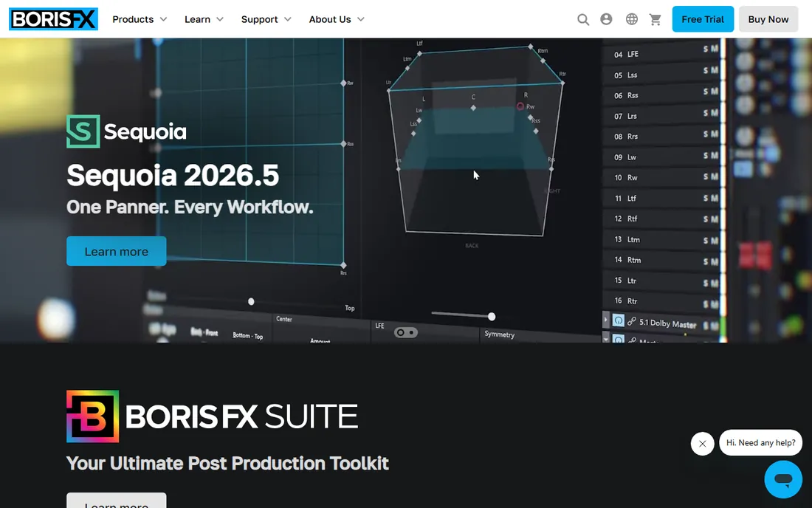Click "Your Ultimate Post Production Toolkit" text

pos(227,463)
